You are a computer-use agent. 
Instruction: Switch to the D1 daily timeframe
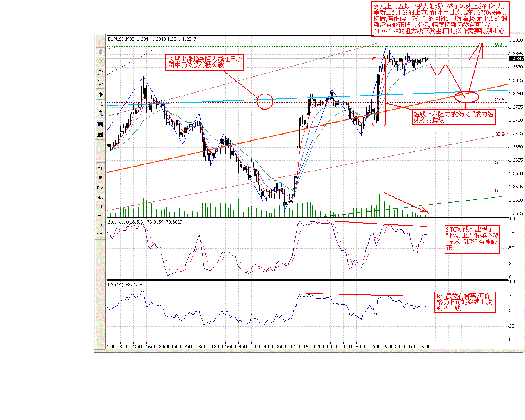coord(100,225)
